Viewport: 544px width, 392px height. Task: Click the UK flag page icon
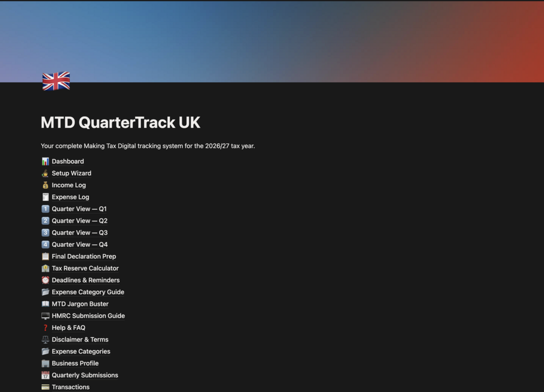click(56, 81)
